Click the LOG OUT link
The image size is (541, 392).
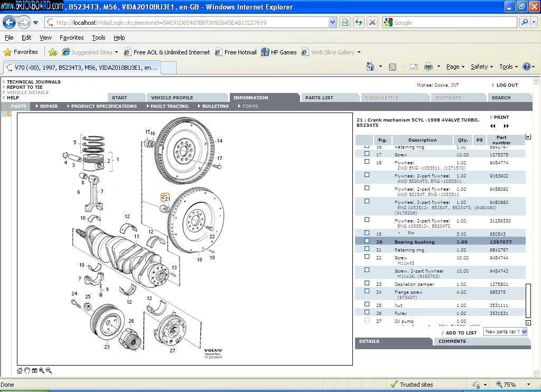(x=507, y=85)
